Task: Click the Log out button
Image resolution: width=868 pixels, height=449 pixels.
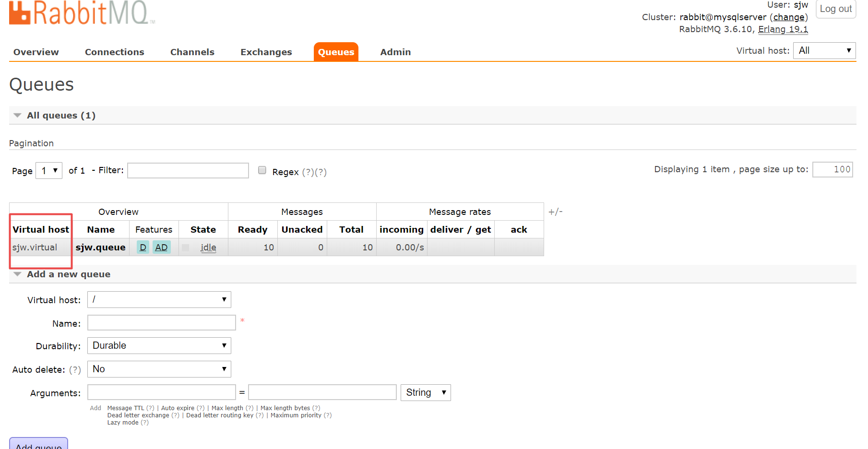Action: [836, 9]
